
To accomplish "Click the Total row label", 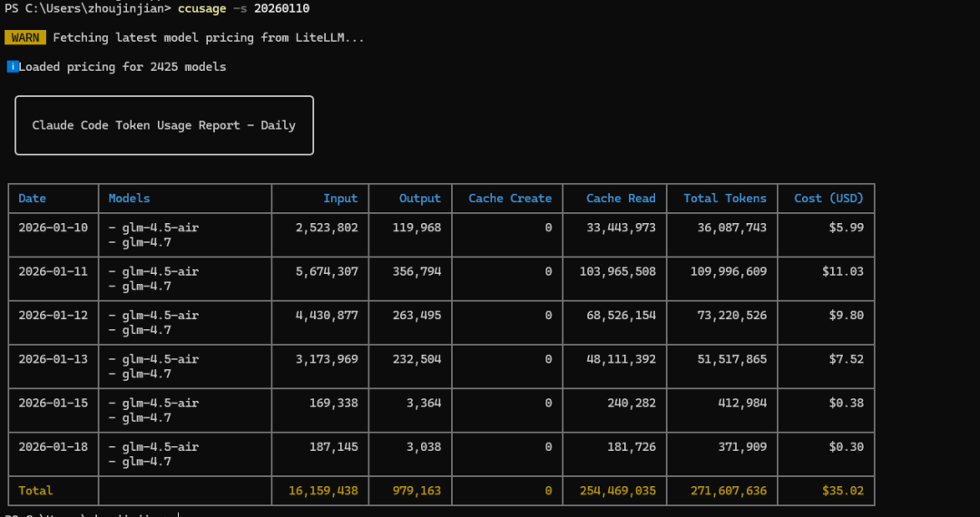I will click(x=36, y=491).
